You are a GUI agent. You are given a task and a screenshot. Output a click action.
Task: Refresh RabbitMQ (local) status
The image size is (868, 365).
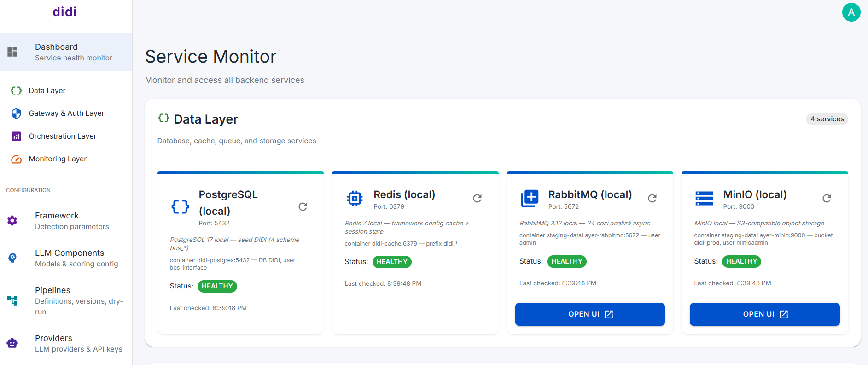[x=652, y=198]
